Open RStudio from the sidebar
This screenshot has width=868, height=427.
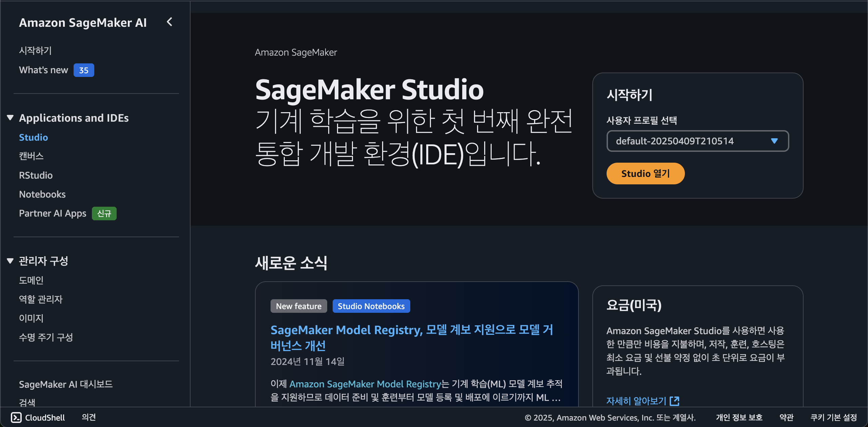click(x=36, y=175)
